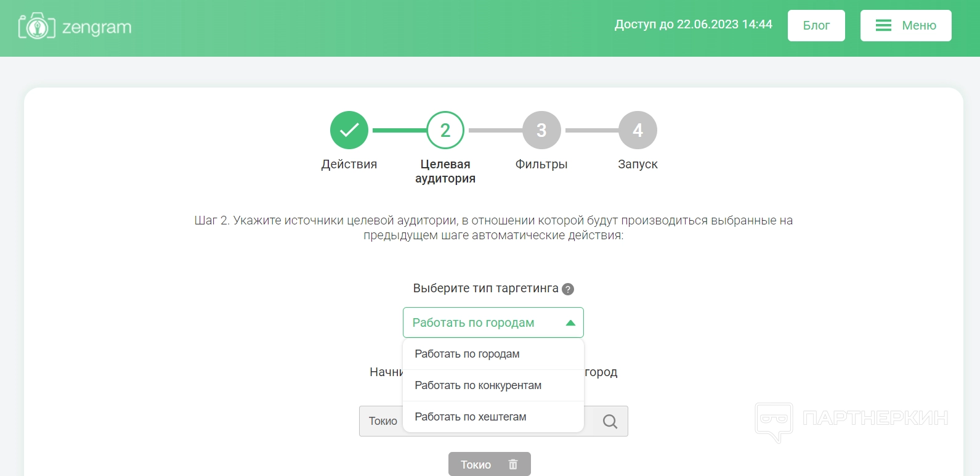Click the zengram wordmark

(97, 27)
